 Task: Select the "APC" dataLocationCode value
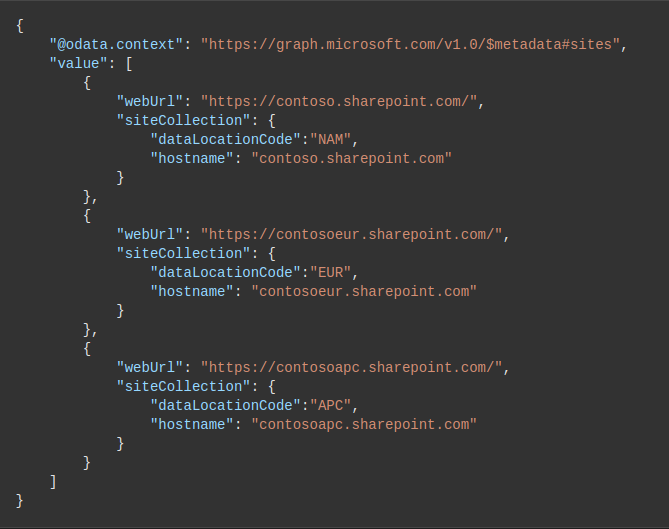pos(331,406)
